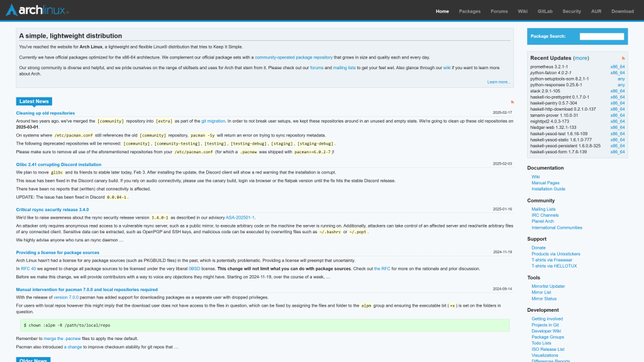
Task: Open the ASA-202501-1 advisory link
Action: coord(240,217)
